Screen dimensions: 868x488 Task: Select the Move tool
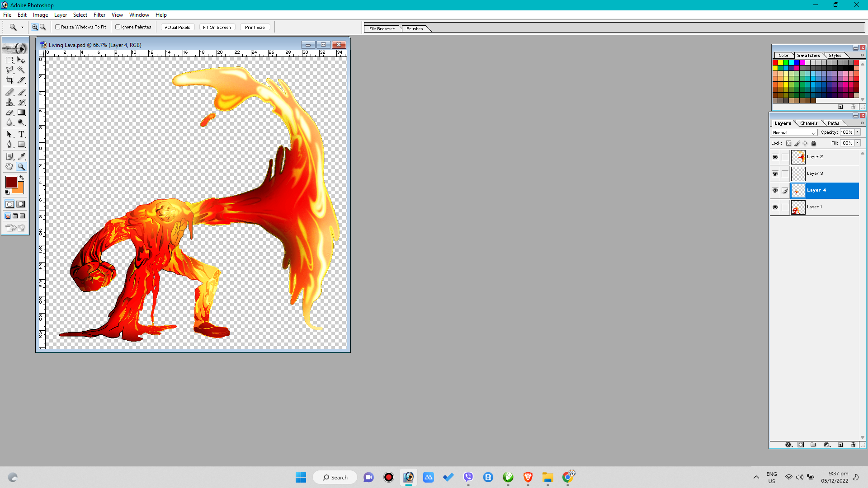[21, 60]
